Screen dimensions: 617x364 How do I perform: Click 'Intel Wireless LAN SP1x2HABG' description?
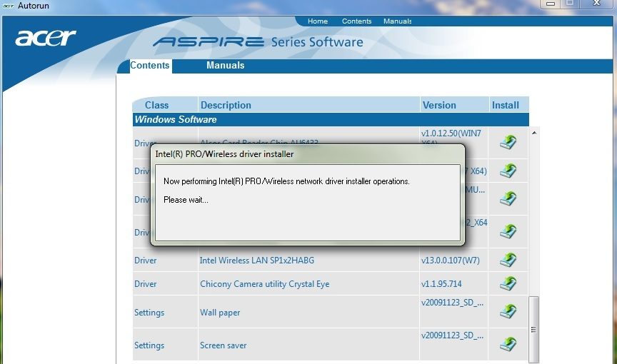coord(257,261)
